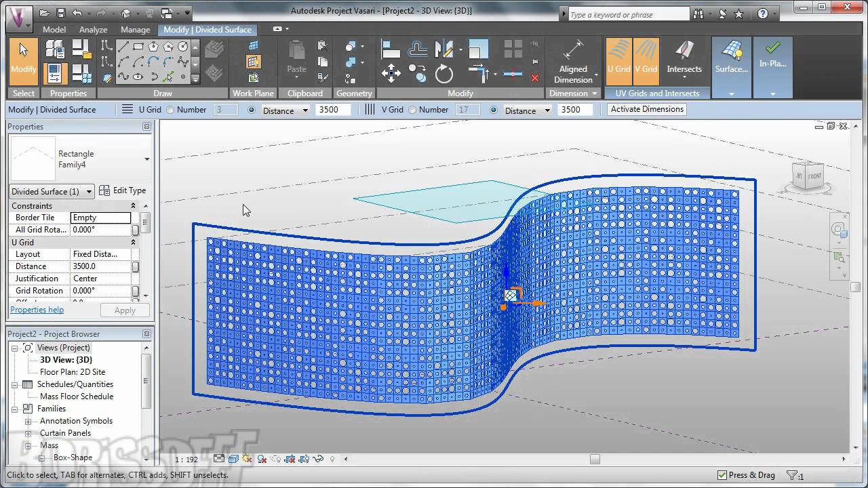Click the search keyword input field

tap(629, 14)
